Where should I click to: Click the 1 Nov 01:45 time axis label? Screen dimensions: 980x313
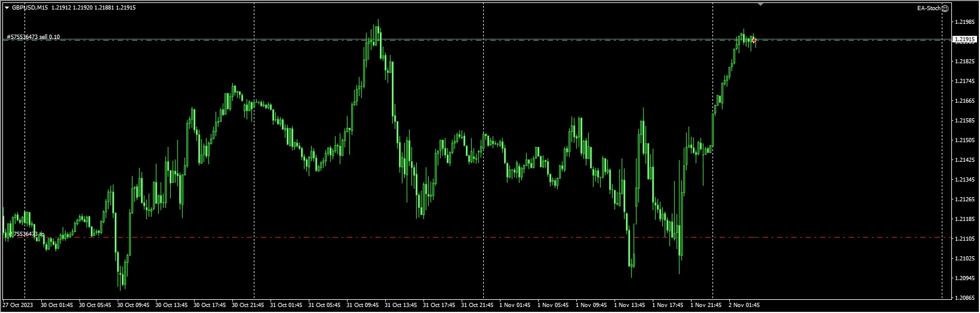click(514, 305)
